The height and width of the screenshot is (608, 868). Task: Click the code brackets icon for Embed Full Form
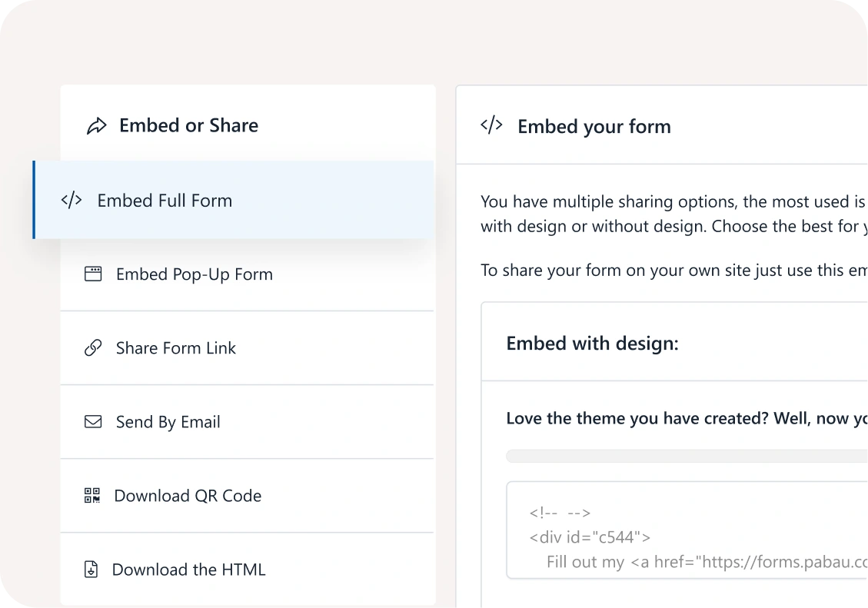72,201
